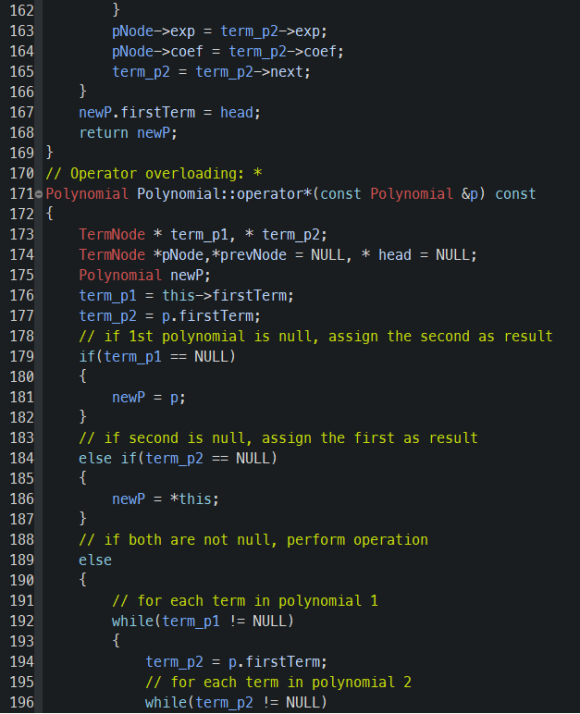Click 'prevNode' variable on line 174
Image resolution: width=580 pixels, height=714 pixels.
253,255
